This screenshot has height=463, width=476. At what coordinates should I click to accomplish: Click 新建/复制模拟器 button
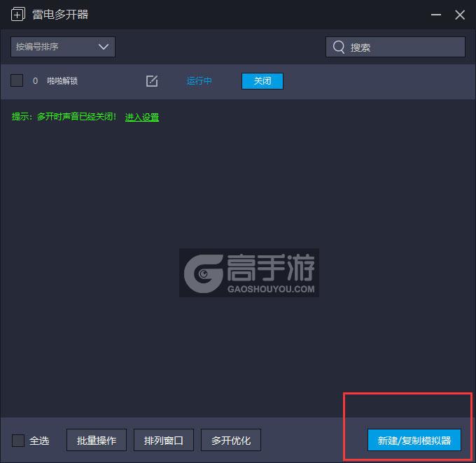pyautogui.click(x=414, y=440)
